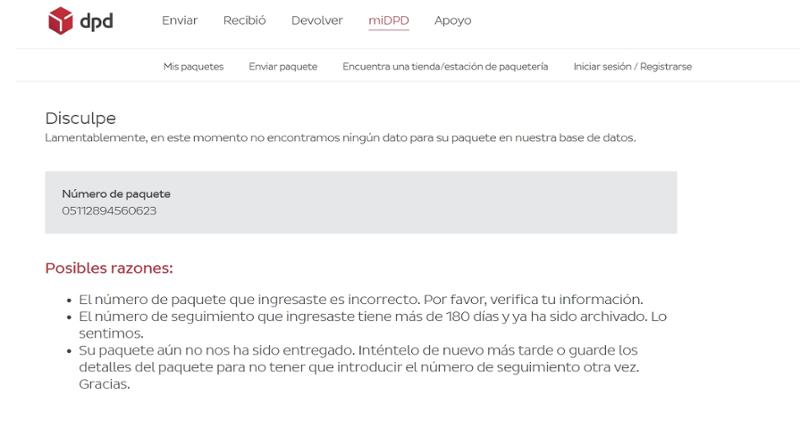This screenshot has height=428, width=800.
Task: Click the bullet about incorrect package number
Action: point(361,299)
